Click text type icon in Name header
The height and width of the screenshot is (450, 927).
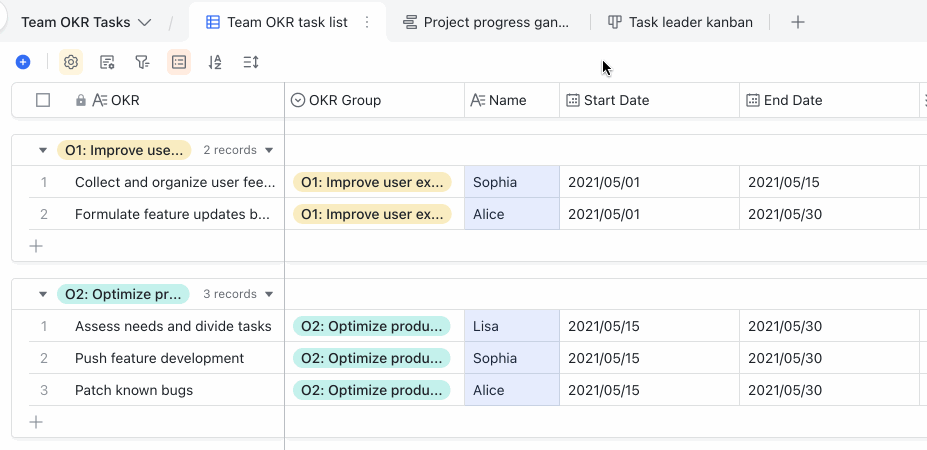coord(478,100)
